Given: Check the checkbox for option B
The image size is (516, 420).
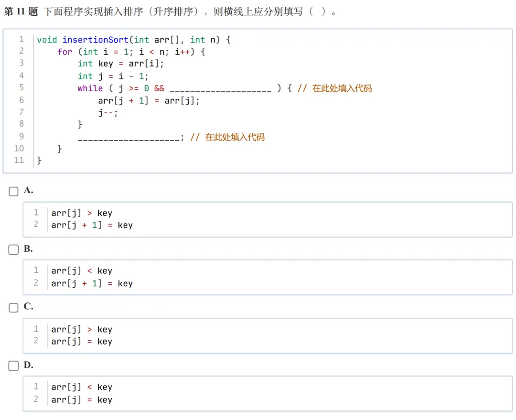Looking at the screenshot, I should (13, 250).
